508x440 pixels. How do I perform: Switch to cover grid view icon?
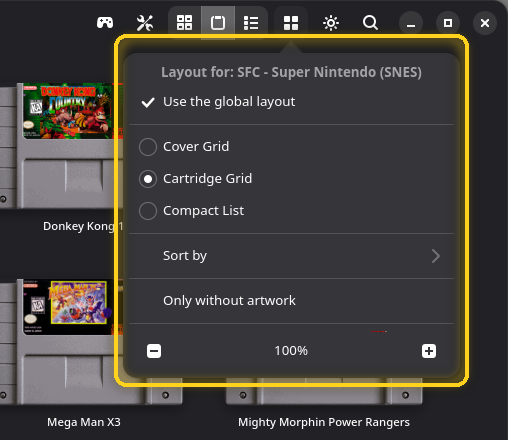pyautogui.click(x=184, y=23)
